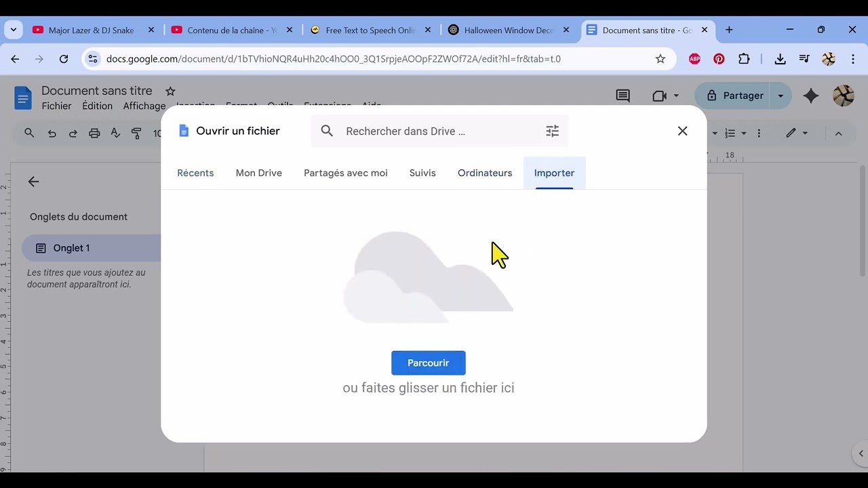The height and width of the screenshot is (488, 868).
Task: Open the Édition menu
Action: click(98, 106)
